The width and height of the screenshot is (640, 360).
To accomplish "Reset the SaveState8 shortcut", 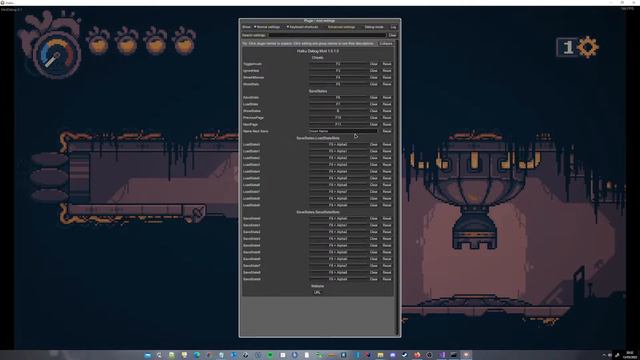I will (x=387, y=272).
